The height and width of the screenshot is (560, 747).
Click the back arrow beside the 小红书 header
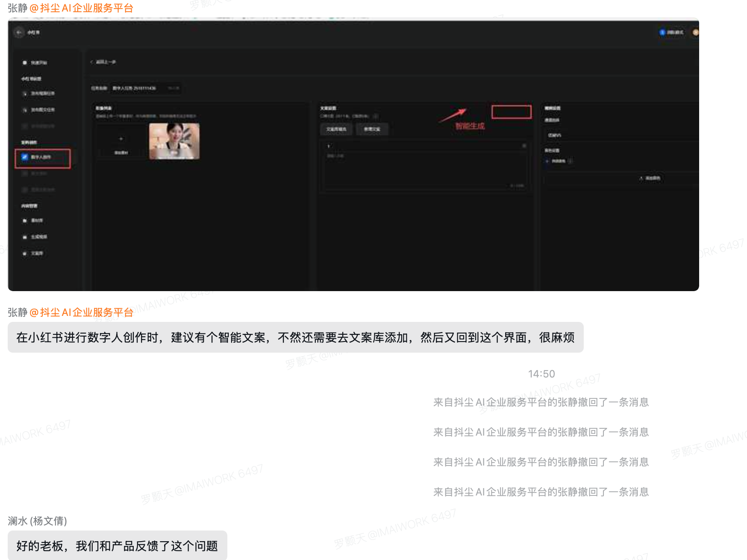point(19,32)
